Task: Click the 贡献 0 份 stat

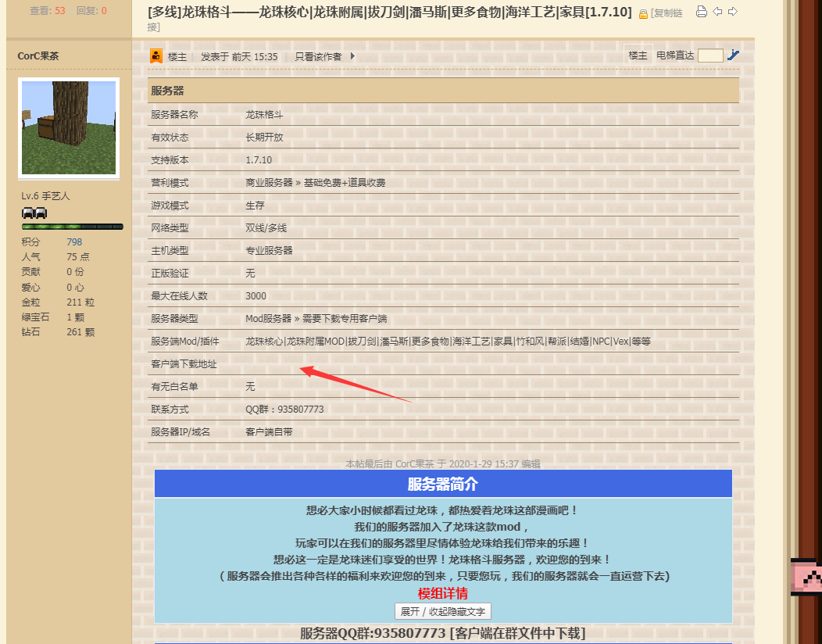Action: [x=52, y=272]
